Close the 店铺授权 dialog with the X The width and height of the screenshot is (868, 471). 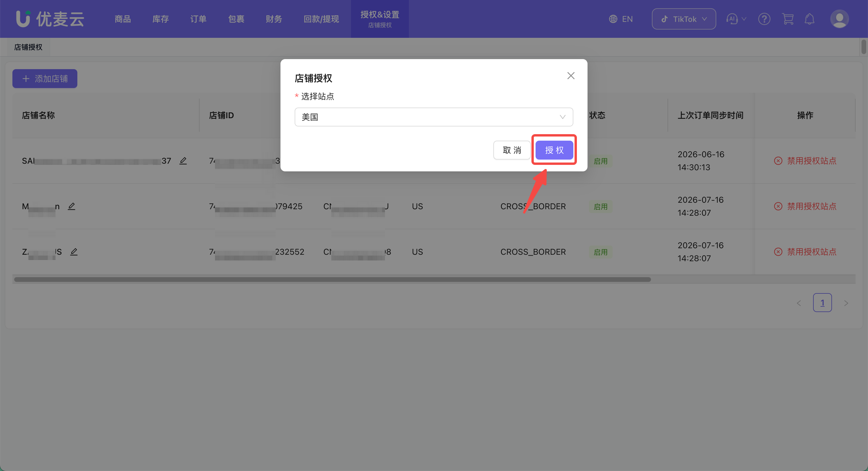[570, 76]
